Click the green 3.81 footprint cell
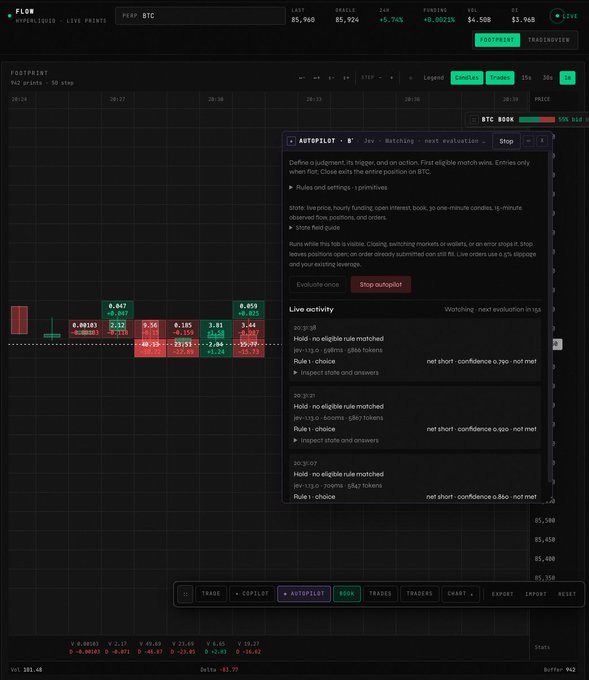 click(x=216, y=329)
